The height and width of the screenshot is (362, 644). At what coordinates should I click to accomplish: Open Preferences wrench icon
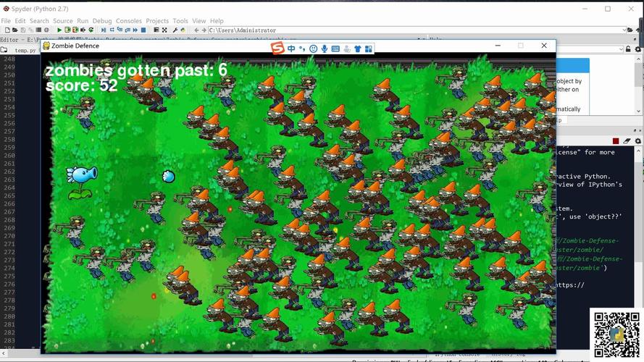(x=175, y=30)
